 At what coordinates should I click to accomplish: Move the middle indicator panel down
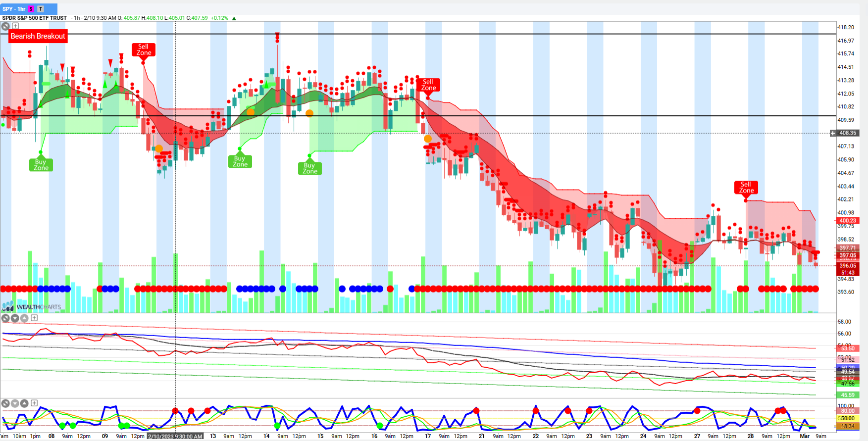(x=15, y=318)
